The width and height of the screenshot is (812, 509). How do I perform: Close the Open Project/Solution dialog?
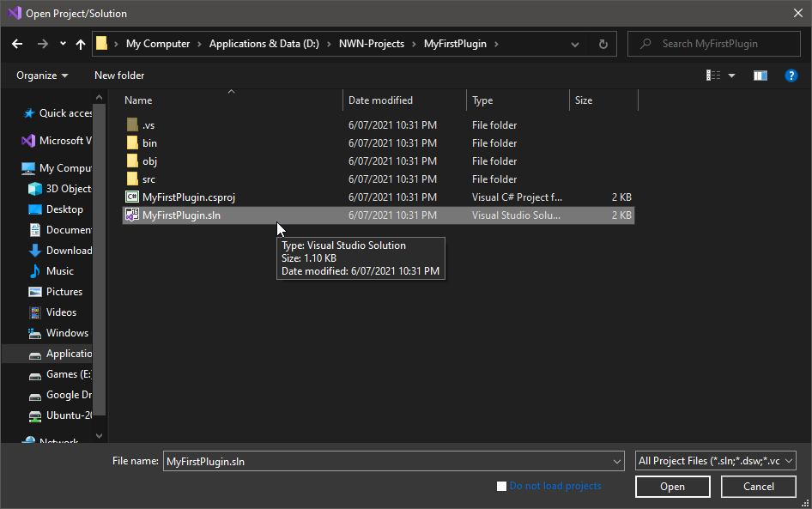(798, 14)
